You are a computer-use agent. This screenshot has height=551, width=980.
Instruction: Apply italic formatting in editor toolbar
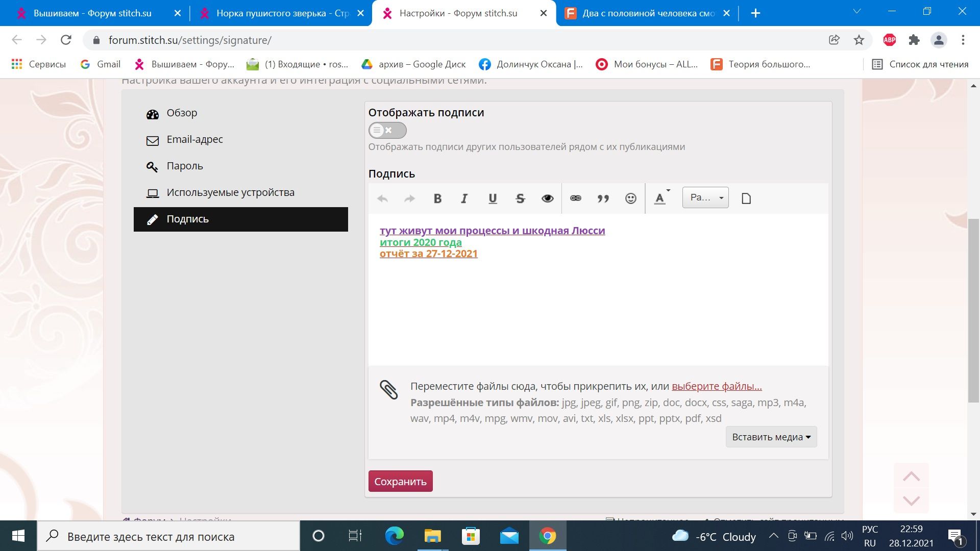[464, 198]
